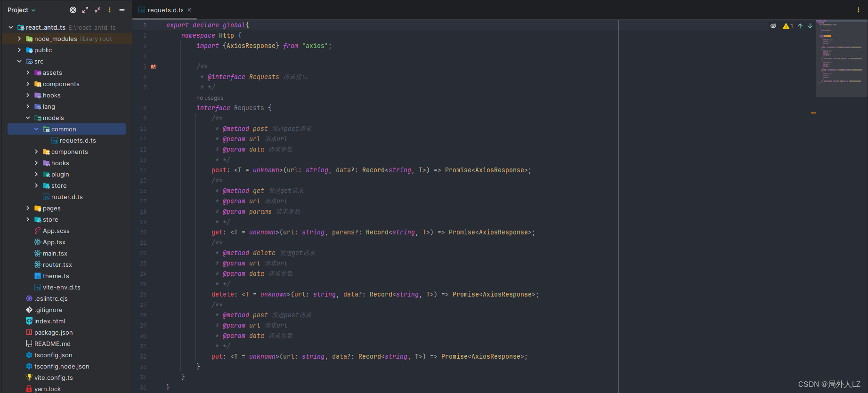Hide the Project tool window

pyautogui.click(x=122, y=10)
